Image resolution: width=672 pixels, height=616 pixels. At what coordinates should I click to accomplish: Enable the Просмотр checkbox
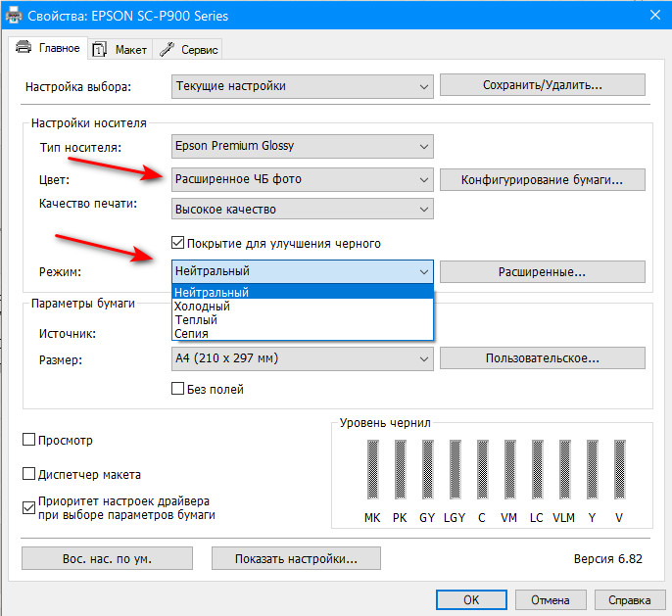tap(28, 439)
